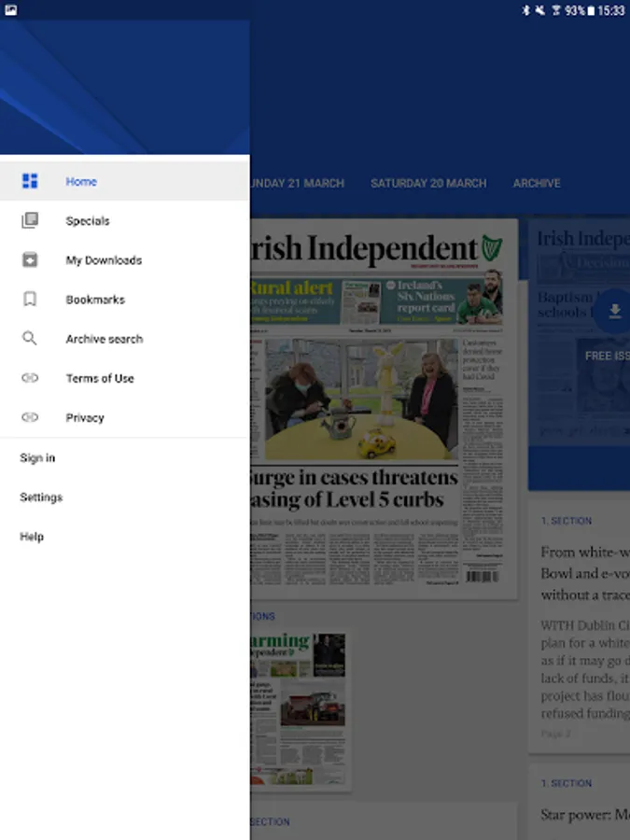The height and width of the screenshot is (840, 630).
Task: Click the Specials stacked pages icon
Action: [30, 220]
